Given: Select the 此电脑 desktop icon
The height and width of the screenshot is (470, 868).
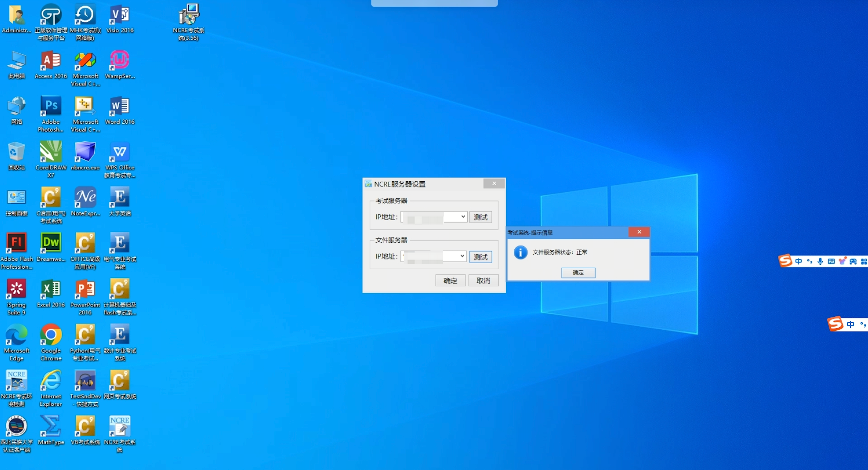Looking at the screenshot, I should tap(16, 65).
